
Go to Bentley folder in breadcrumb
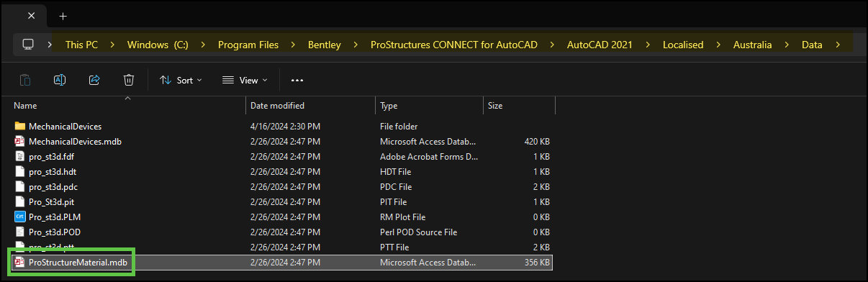(x=325, y=45)
